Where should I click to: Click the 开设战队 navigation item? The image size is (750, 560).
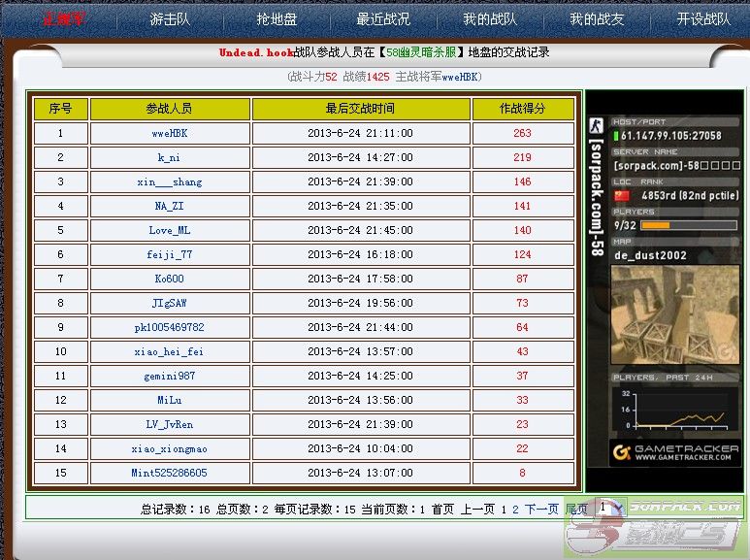[x=703, y=19]
